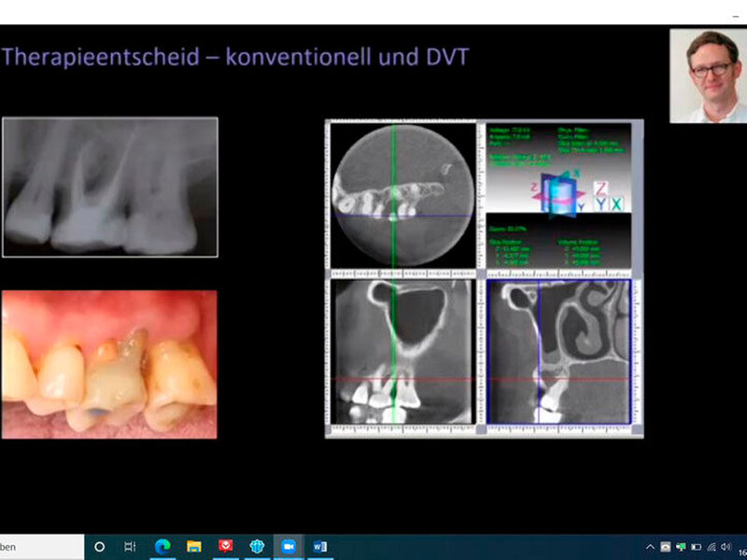Image resolution: width=747 pixels, height=560 pixels.
Task: Click the Zoom app taskbar icon
Action: 288,546
